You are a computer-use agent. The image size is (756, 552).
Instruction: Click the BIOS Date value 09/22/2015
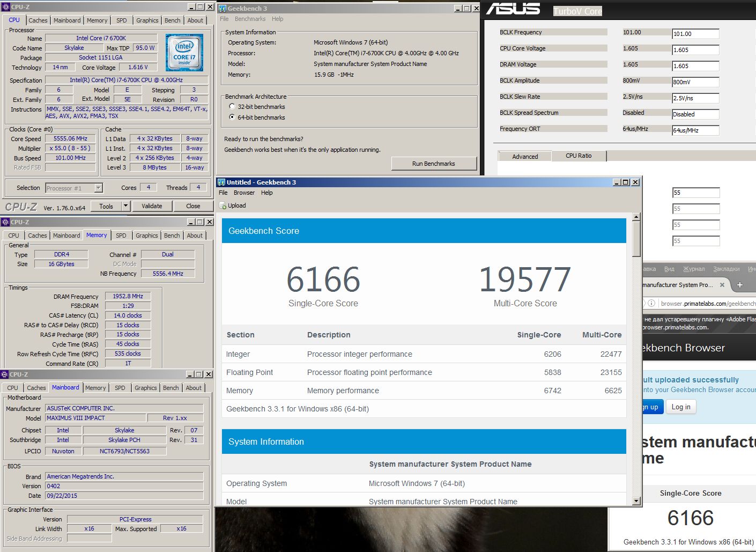click(124, 496)
